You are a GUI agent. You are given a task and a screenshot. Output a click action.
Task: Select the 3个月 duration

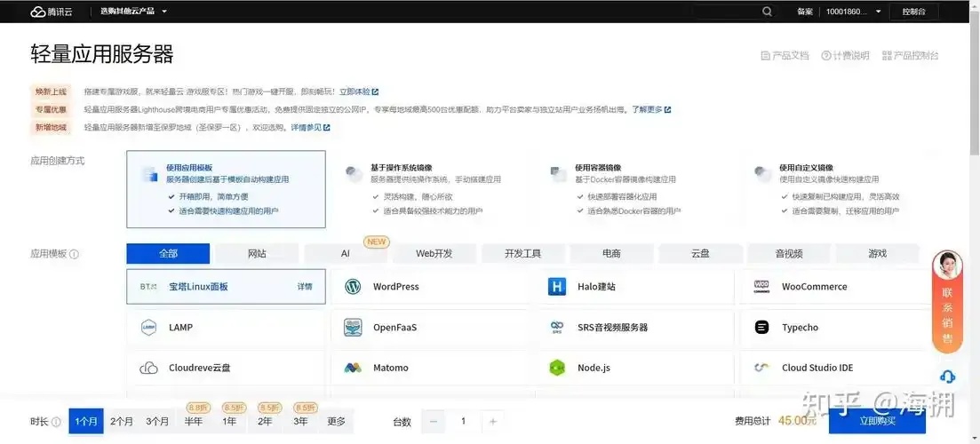(x=157, y=422)
